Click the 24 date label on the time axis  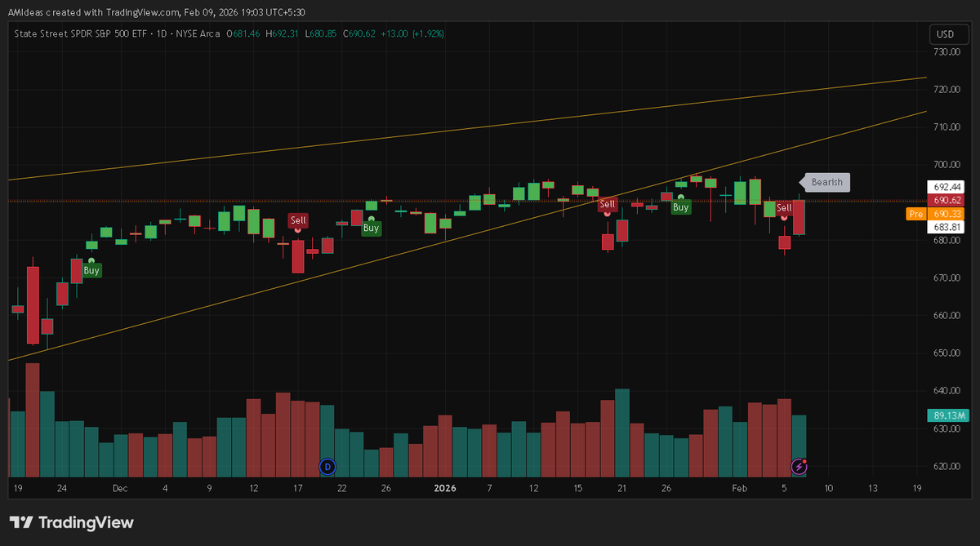coord(62,489)
